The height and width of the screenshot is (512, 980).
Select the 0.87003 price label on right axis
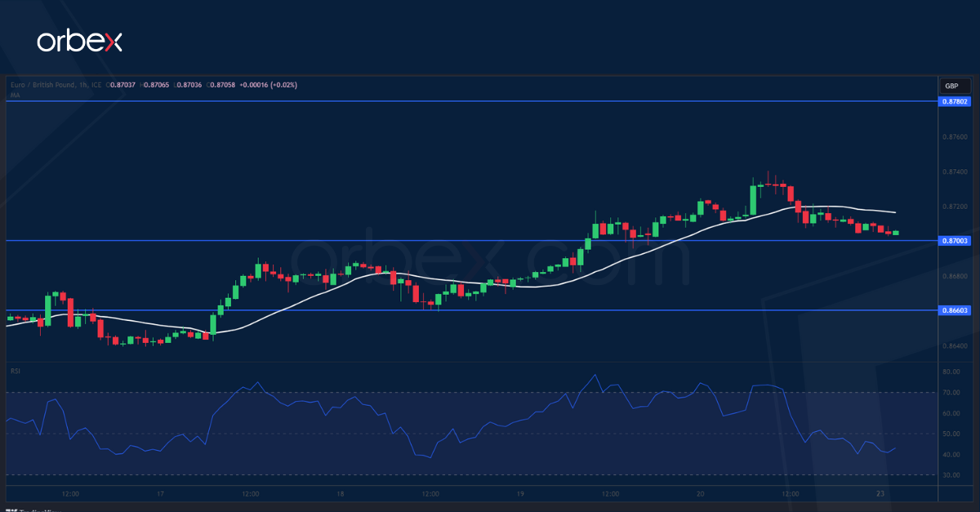pyautogui.click(x=955, y=242)
